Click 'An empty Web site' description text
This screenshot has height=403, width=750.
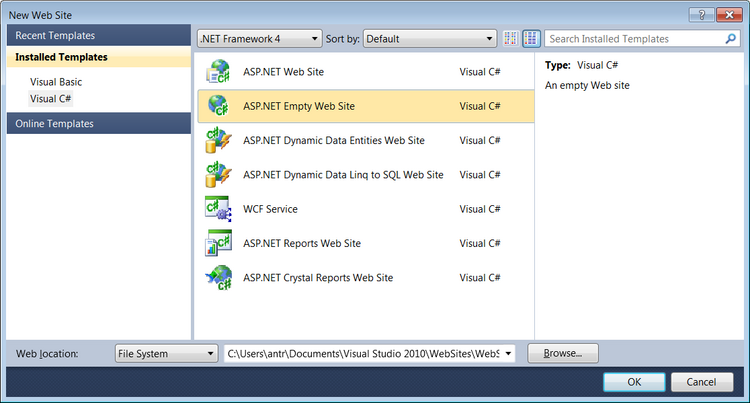(587, 86)
